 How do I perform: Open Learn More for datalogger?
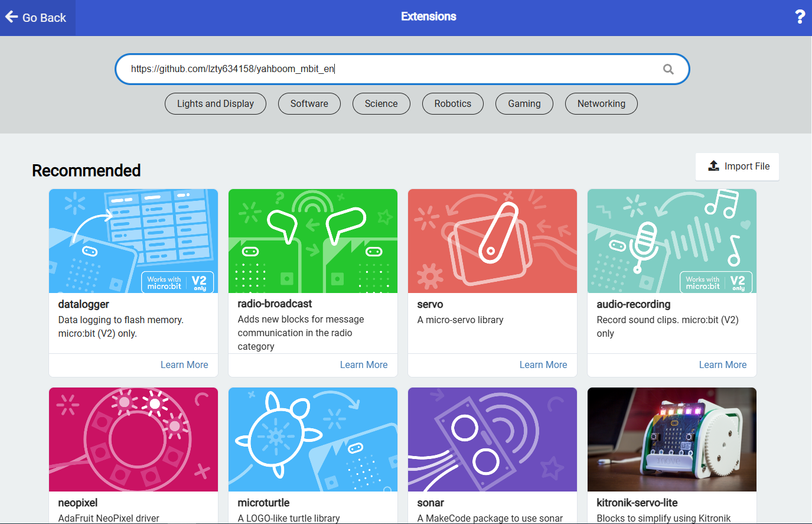coord(184,364)
